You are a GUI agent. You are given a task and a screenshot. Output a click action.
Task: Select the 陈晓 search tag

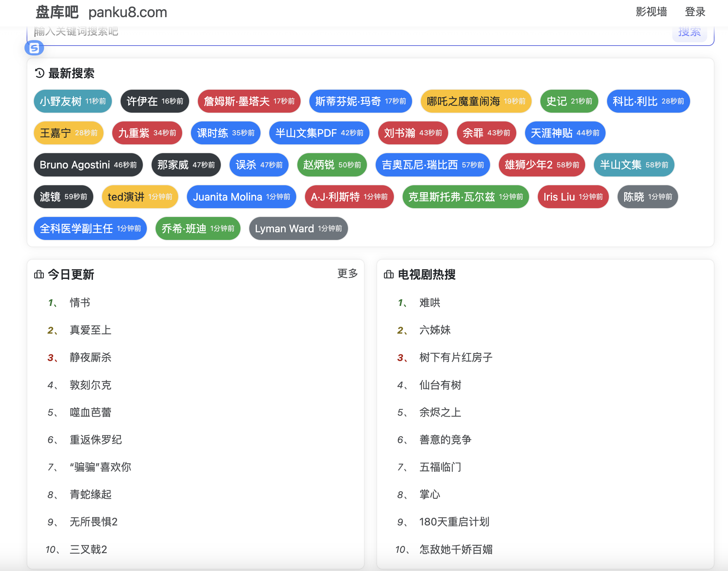click(x=648, y=197)
